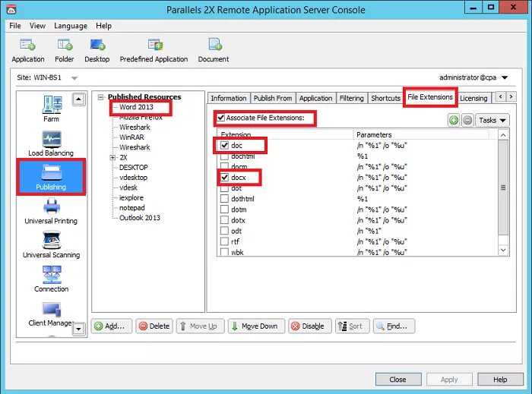Screen dimensions: 532x394
Task: Uncheck the docx extension
Action: (x=224, y=177)
